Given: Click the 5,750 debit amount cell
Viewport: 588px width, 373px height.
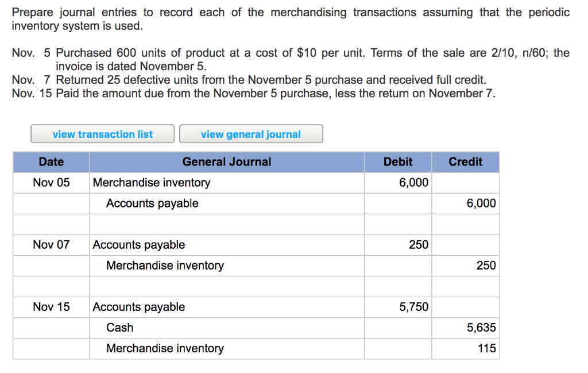Looking at the screenshot, I should click(x=398, y=307).
